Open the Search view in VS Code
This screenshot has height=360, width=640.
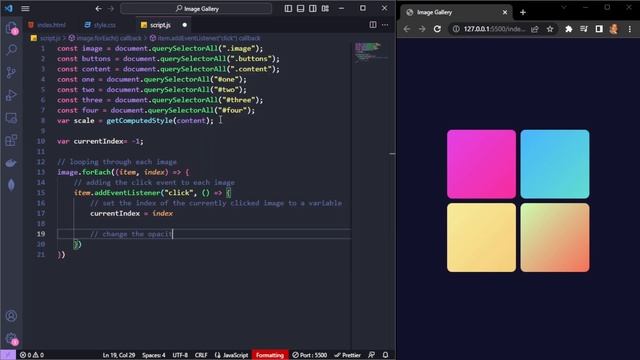pyautogui.click(x=11, y=50)
